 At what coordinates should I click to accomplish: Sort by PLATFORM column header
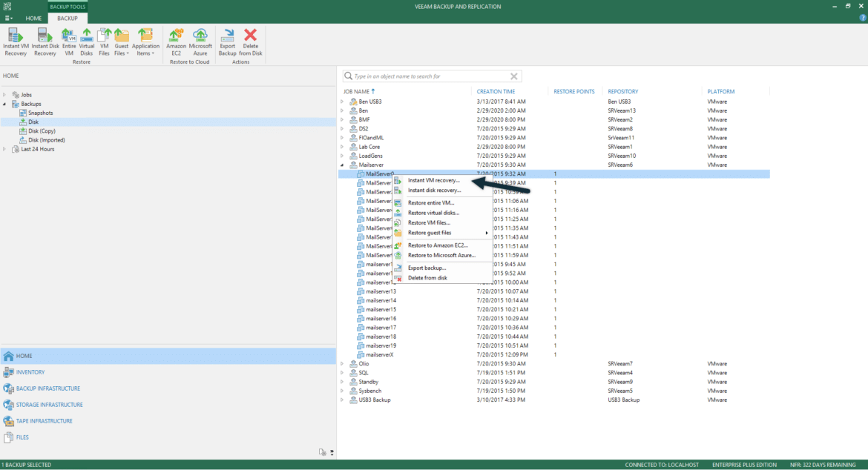721,92
